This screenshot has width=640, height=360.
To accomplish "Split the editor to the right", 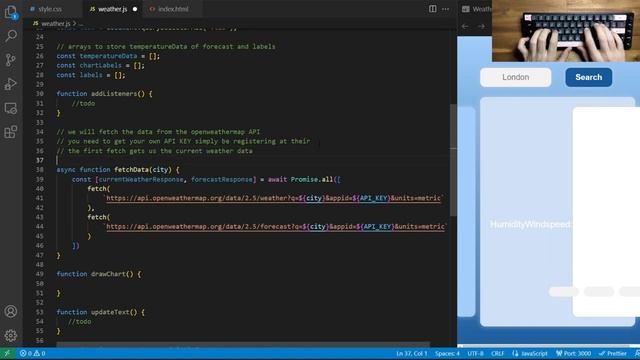I will pyautogui.click(x=432, y=9).
